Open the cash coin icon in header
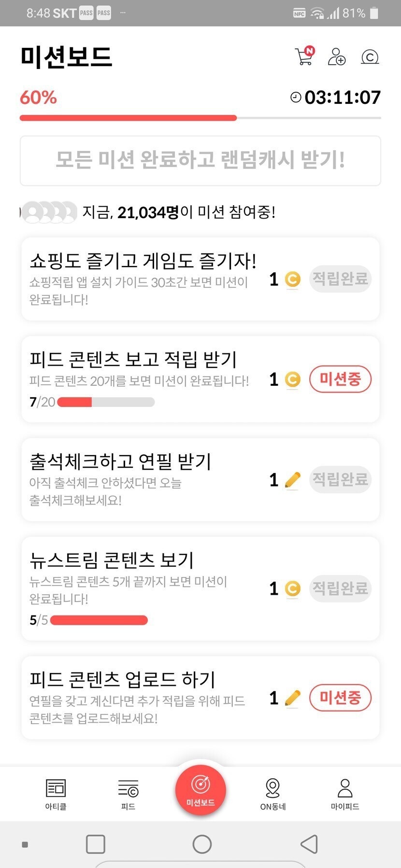 [370, 57]
